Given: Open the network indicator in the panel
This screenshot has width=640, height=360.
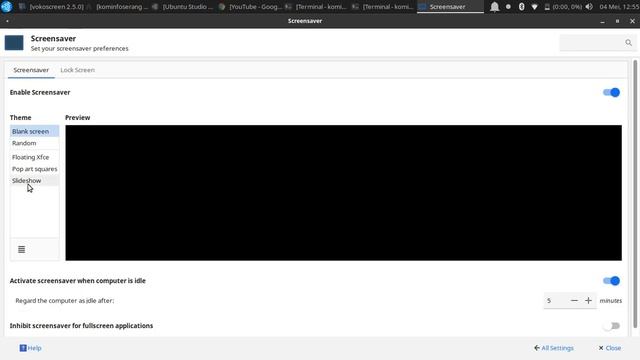Looking at the screenshot, I should coord(534,7).
